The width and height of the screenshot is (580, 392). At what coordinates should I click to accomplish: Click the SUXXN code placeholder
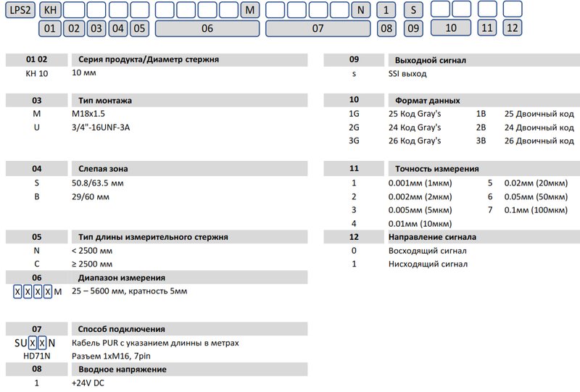click(x=35, y=343)
